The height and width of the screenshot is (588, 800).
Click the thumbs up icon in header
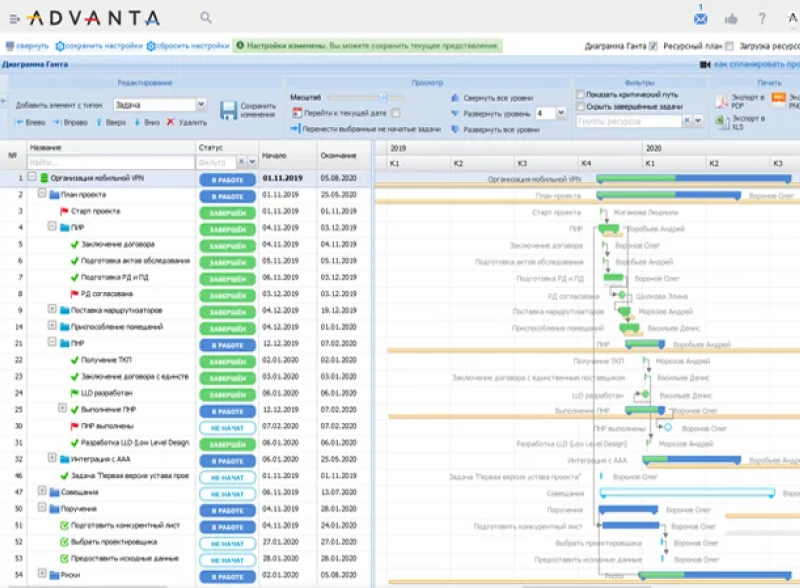click(731, 18)
